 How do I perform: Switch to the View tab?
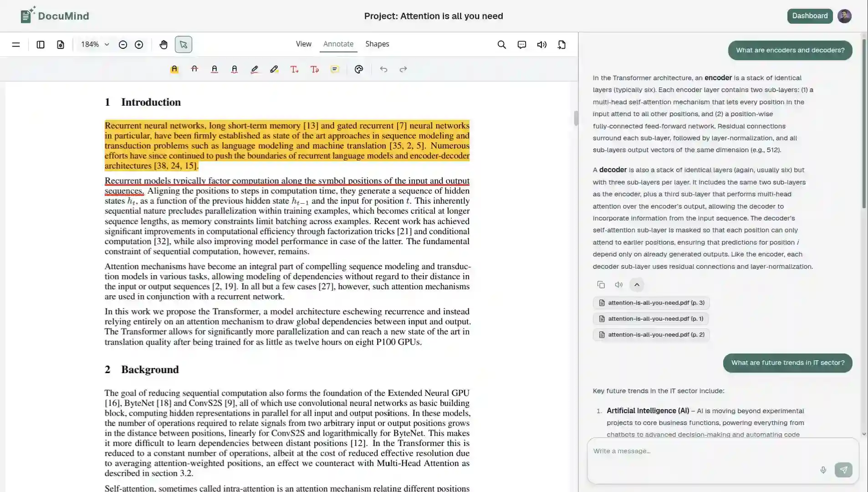coord(304,44)
